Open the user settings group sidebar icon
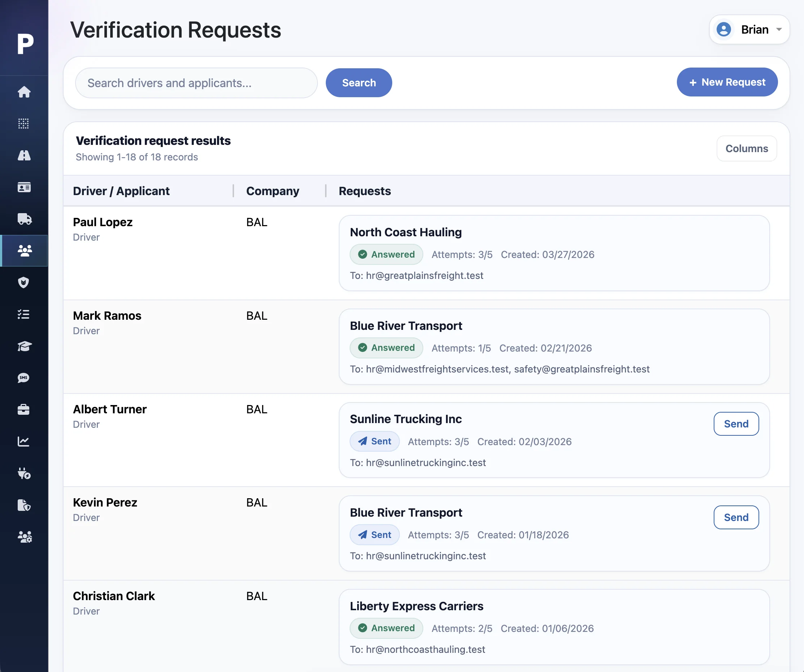Viewport: 804px width, 672px height. pyautogui.click(x=24, y=537)
